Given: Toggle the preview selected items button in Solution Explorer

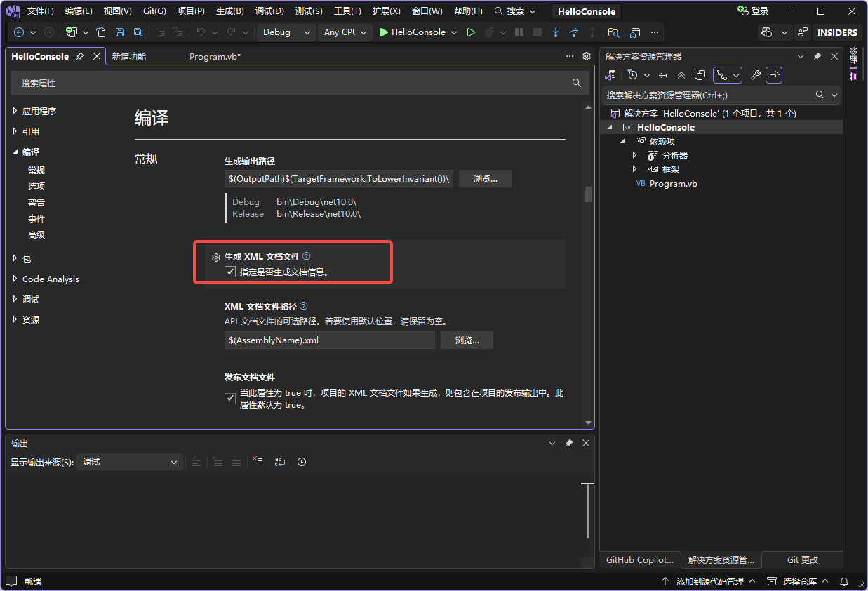Looking at the screenshot, I should (x=774, y=75).
